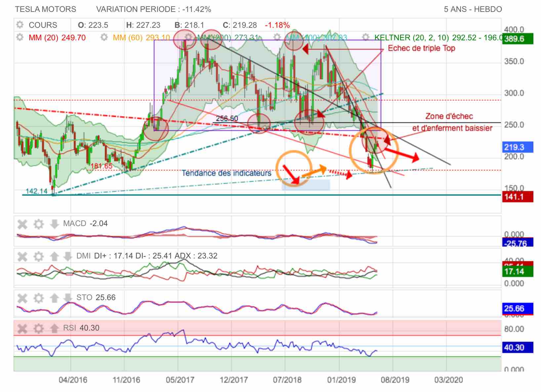
Task: Click the 256.50 level label
Action: (x=227, y=118)
